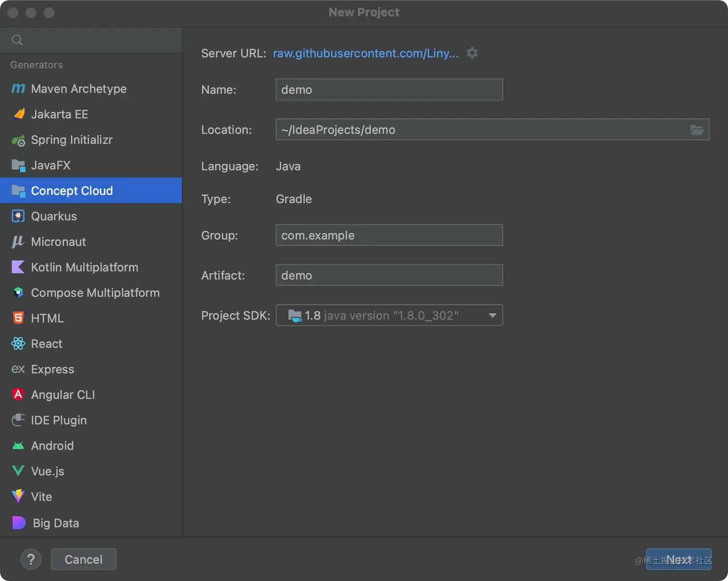728x581 pixels.
Task: Select the Android generator label
Action: [x=52, y=446]
